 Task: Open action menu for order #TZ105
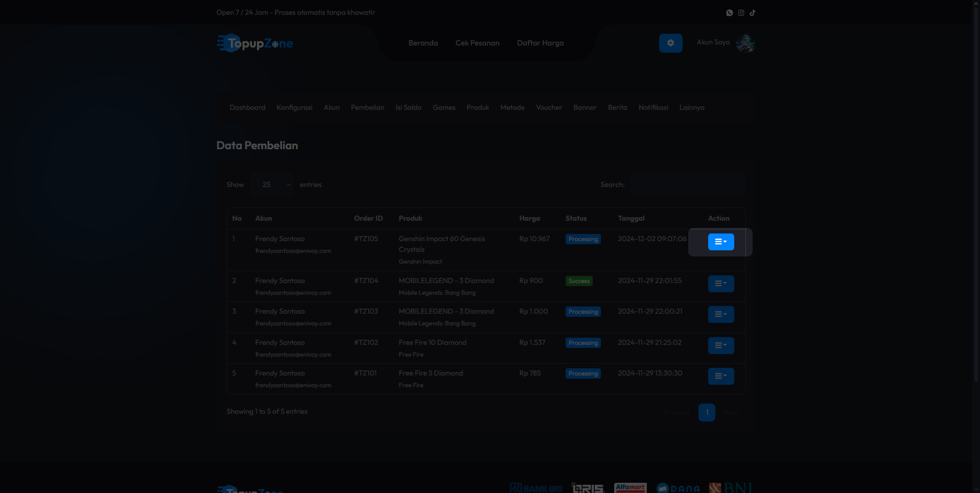721,242
